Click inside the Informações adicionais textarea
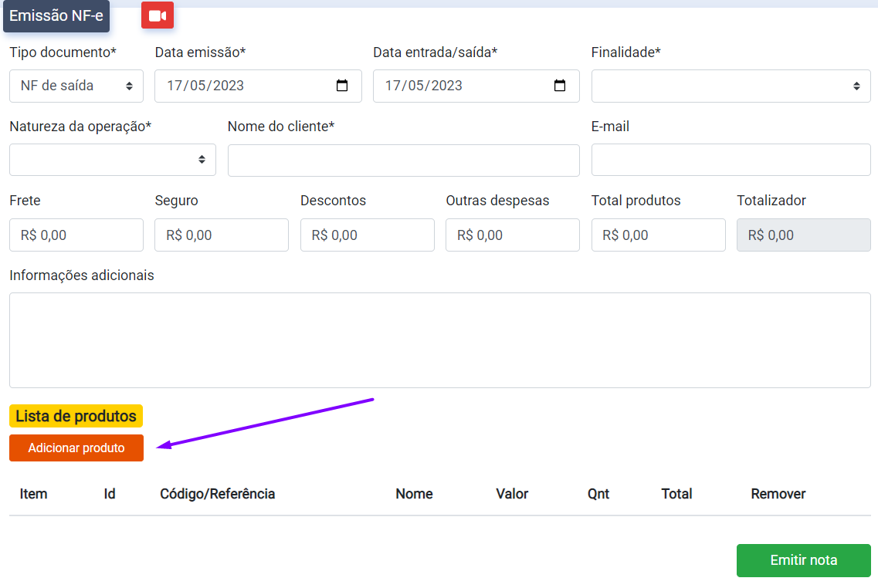The height and width of the screenshot is (588, 878). (439, 340)
